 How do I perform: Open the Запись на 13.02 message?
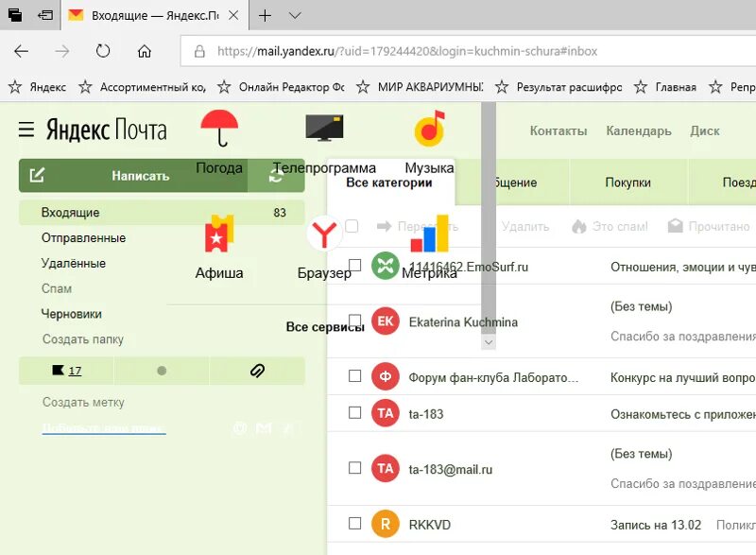point(656,525)
